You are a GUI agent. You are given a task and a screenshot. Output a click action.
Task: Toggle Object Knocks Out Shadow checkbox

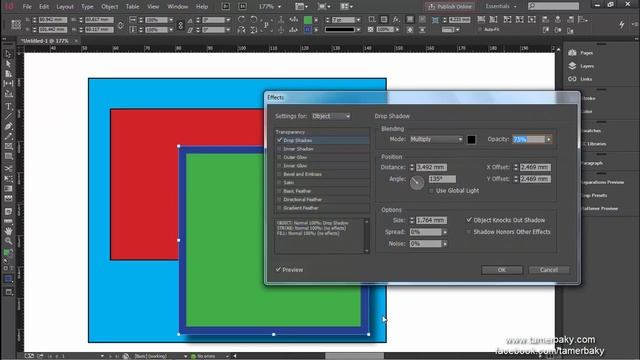(469, 220)
